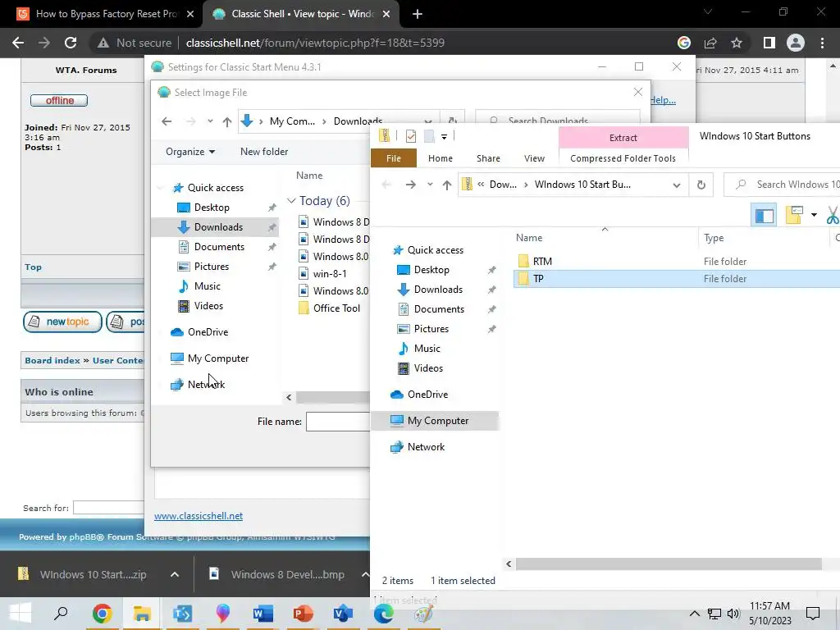Toggle the Explorer preview pane icon

click(764, 215)
